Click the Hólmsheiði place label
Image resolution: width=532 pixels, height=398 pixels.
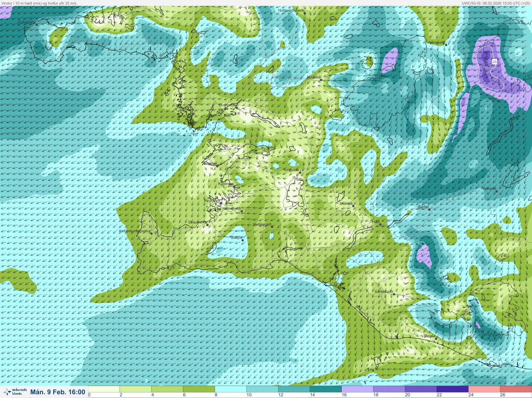231,208
